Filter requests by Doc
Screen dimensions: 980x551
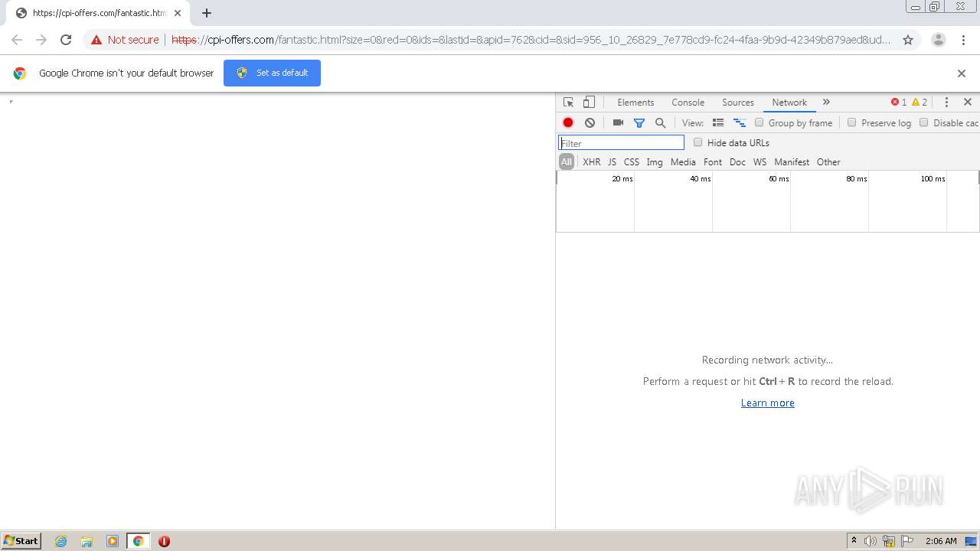click(x=737, y=162)
